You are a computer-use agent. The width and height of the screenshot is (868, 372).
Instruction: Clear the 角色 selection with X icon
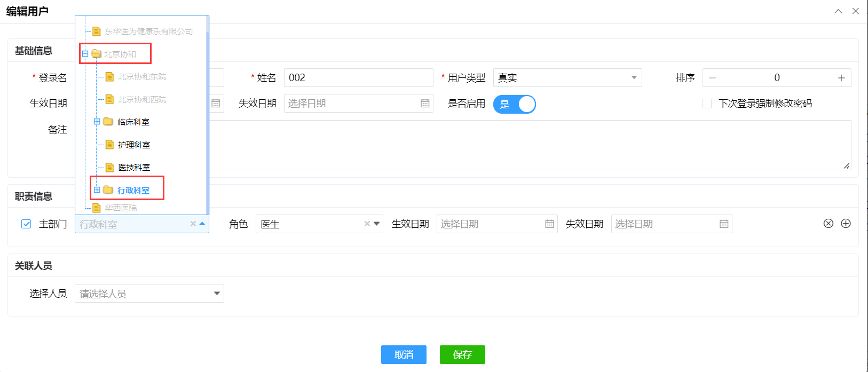pyautogui.click(x=367, y=224)
